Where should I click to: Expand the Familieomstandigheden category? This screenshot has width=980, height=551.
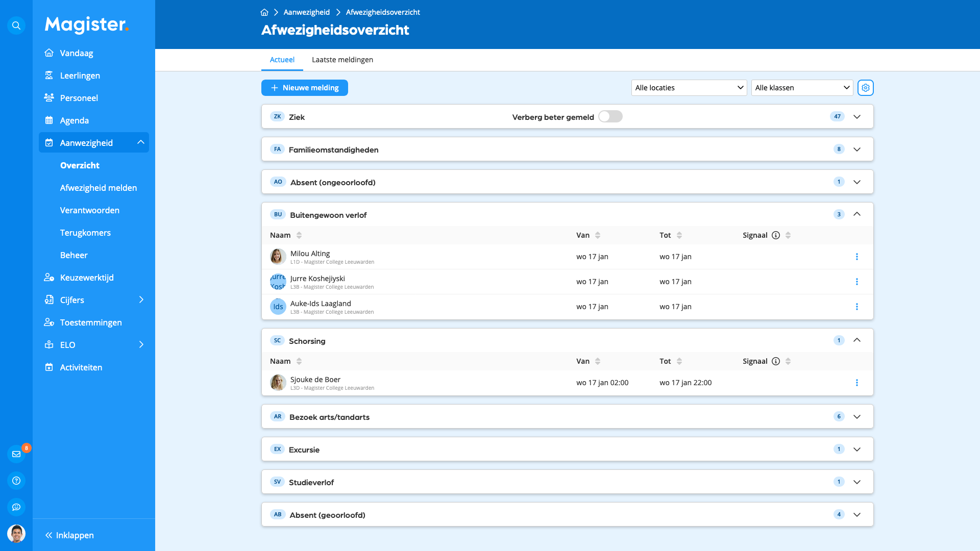pos(857,148)
